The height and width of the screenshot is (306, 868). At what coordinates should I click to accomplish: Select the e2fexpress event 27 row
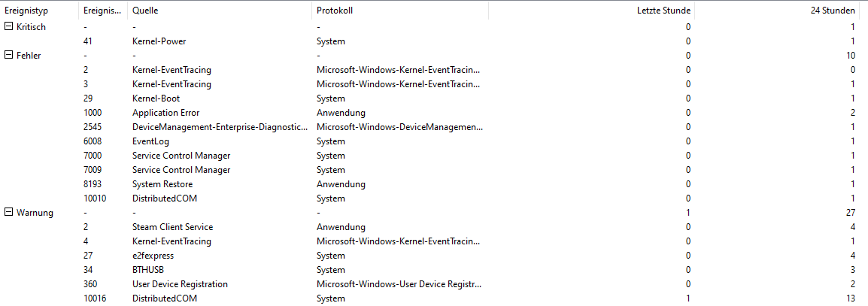[x=434, y=256]
